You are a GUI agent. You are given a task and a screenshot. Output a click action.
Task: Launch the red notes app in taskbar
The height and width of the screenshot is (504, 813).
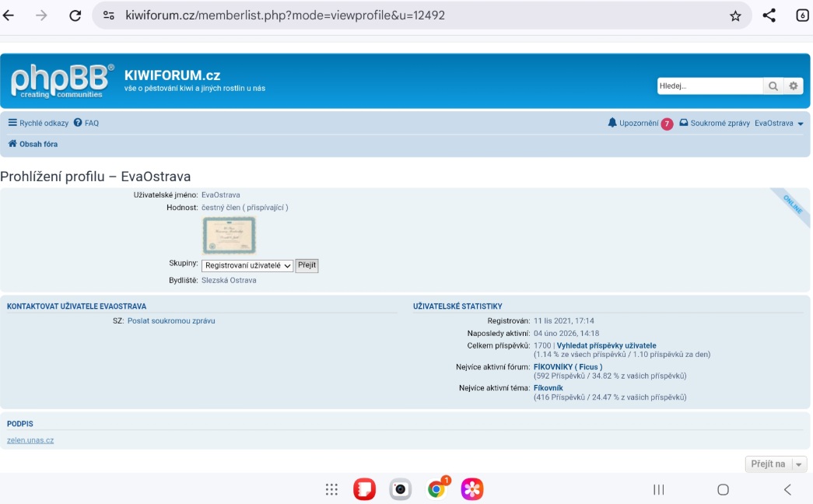coord(365,489)
